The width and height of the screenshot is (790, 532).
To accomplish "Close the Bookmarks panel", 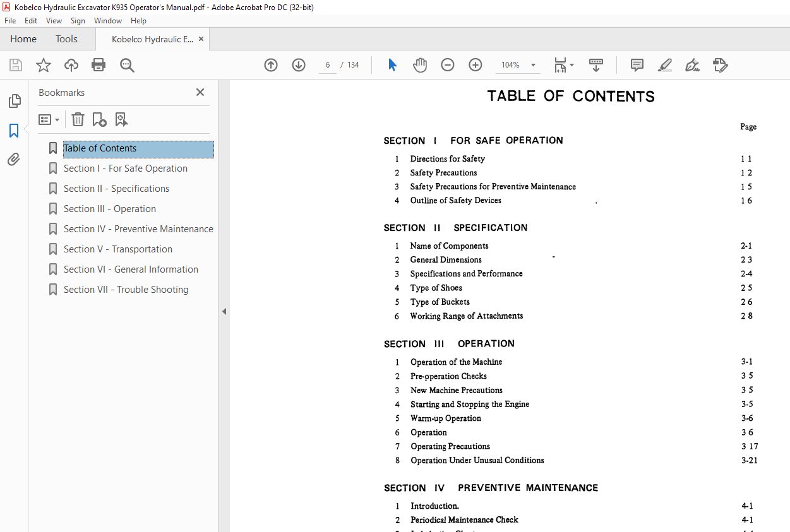I will click(200, 92).
